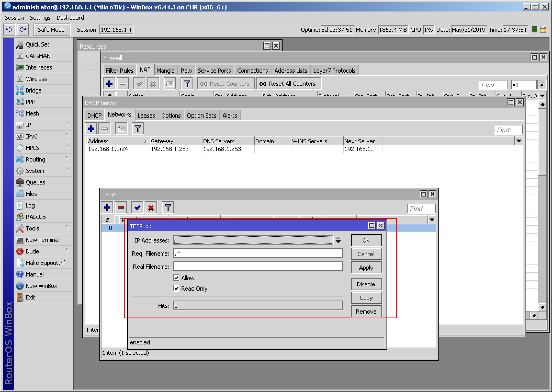Expand the IP submenu in sidebar
The image size is (552, 392).
click(67, 124)
